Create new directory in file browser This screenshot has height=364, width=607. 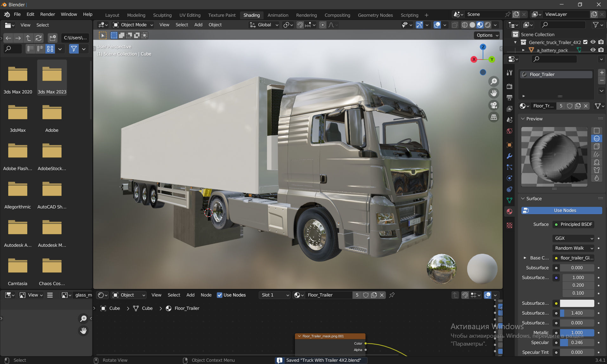[x=53, y=38]
